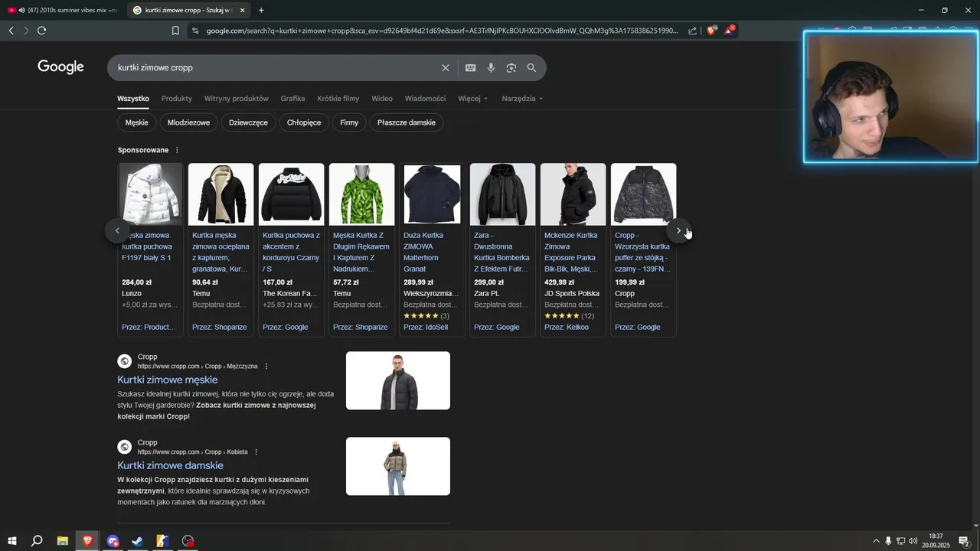Select the Wszystko search tab
Image resolution: width=980 pixels, height=551 pixels.
coord(133,99)
